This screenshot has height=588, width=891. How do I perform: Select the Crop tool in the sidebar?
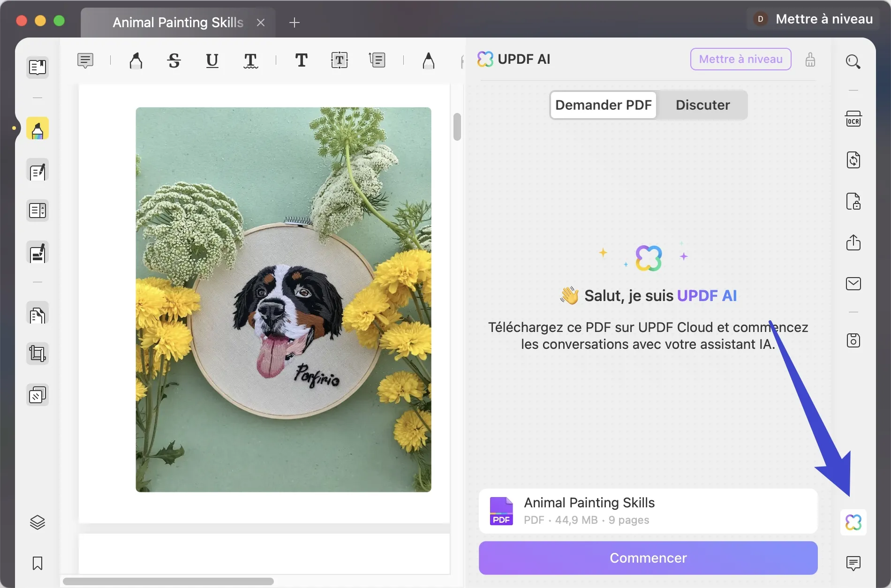coord(38,353)
